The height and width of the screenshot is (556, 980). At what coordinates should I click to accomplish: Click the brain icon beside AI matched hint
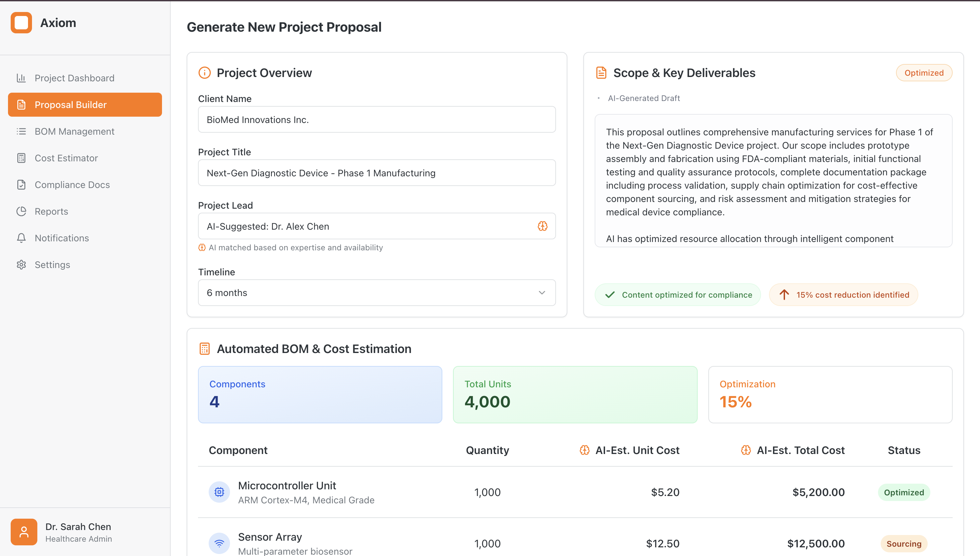click(202, 248)
